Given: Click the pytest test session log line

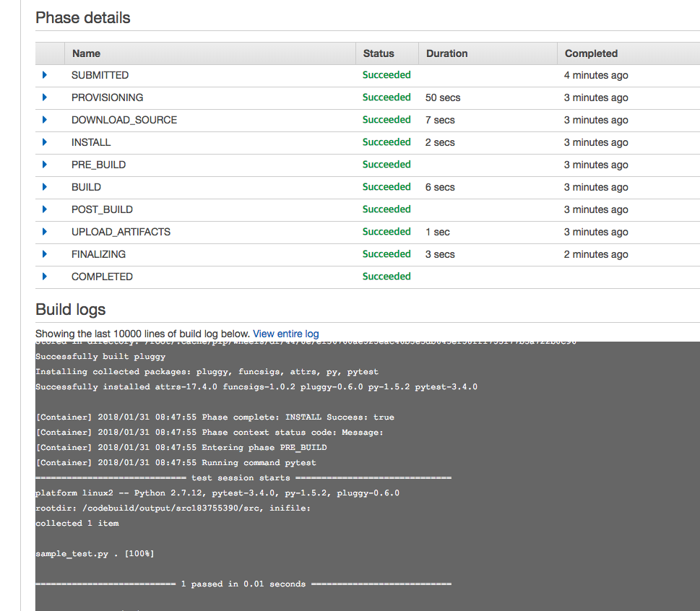Looking at the screenshot, I should 243,478.
